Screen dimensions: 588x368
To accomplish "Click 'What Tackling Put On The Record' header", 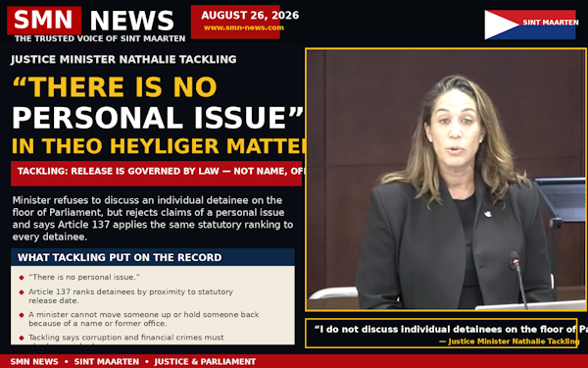I will pos(153,257).
